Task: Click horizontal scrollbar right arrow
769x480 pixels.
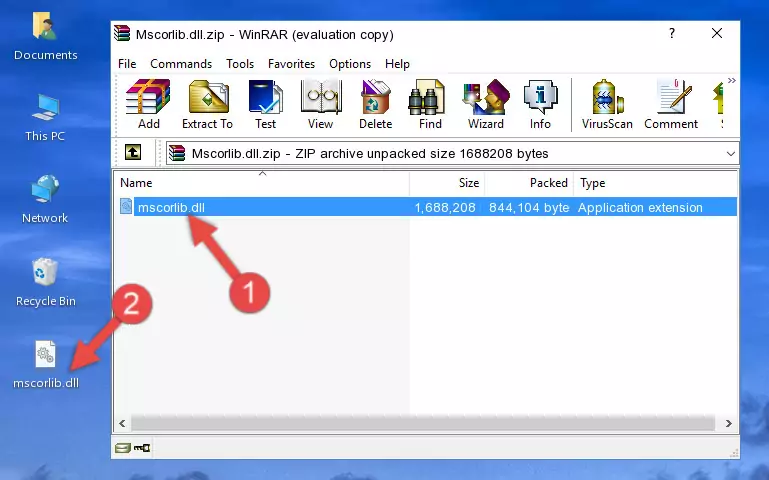Action: click(729, 423)
